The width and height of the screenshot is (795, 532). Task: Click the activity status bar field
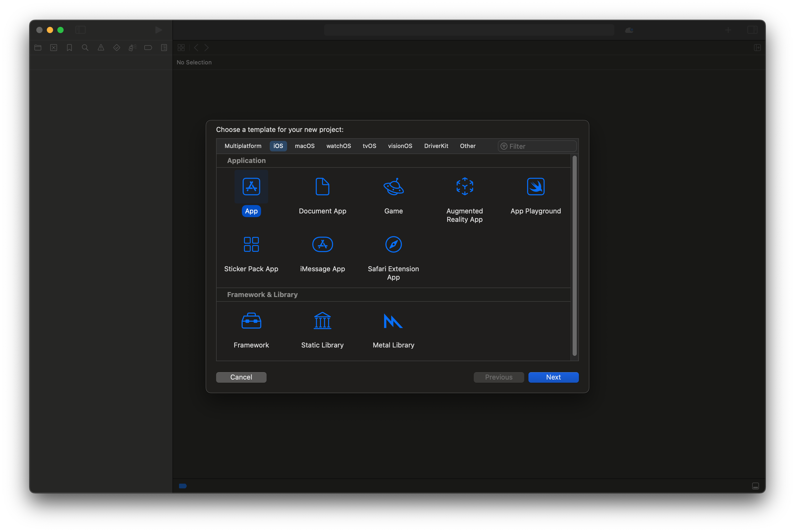(x=468, y=30)
